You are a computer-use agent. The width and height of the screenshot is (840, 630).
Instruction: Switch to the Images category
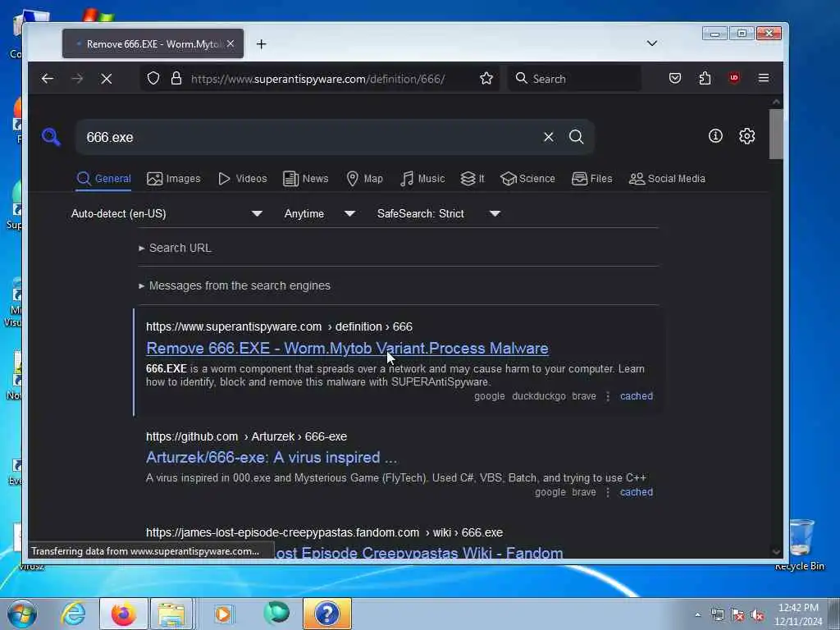174,179
